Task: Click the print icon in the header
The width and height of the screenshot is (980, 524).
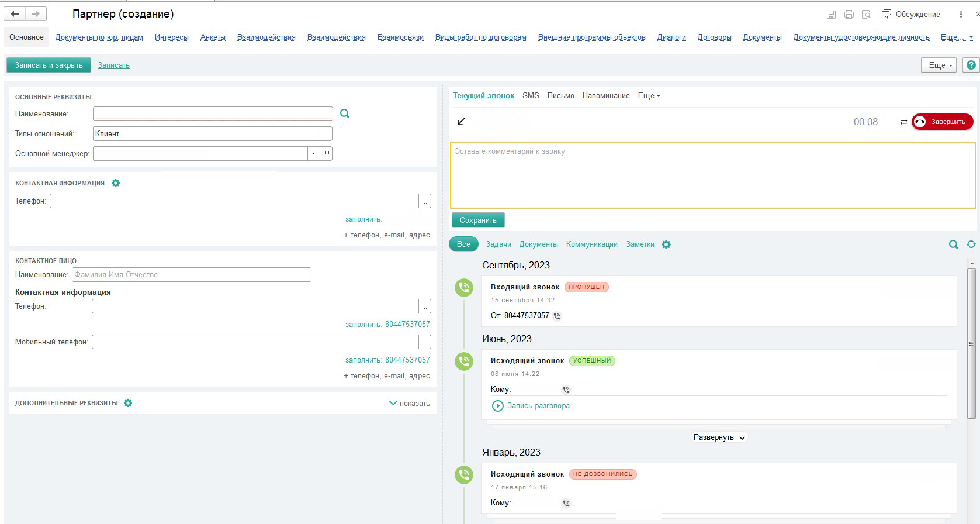Action: tap(849, 15)
